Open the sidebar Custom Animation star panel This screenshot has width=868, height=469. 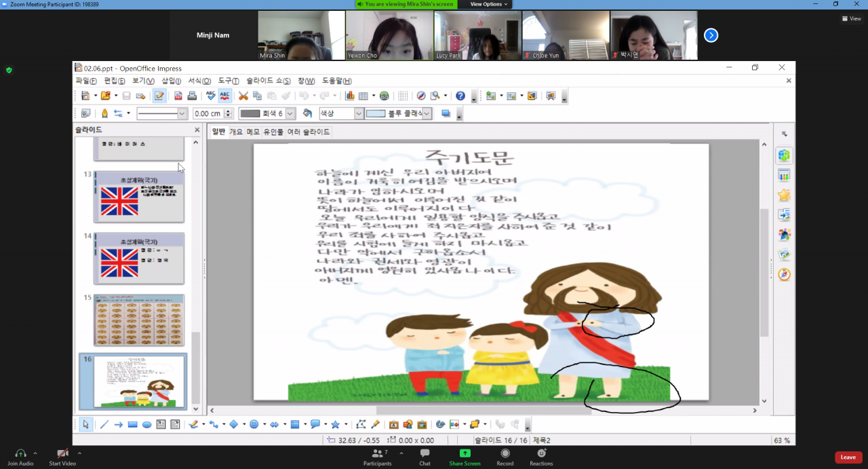click(x=785, y=195)
